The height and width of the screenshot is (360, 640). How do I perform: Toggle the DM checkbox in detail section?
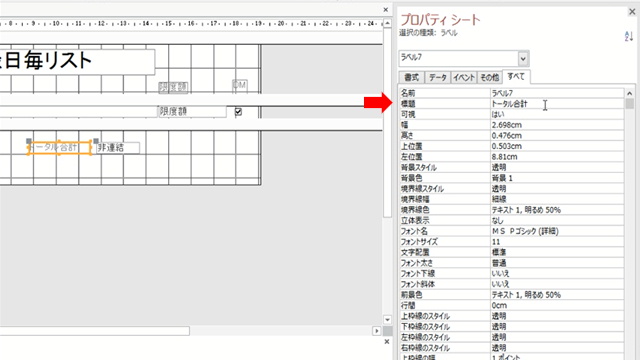238,111
